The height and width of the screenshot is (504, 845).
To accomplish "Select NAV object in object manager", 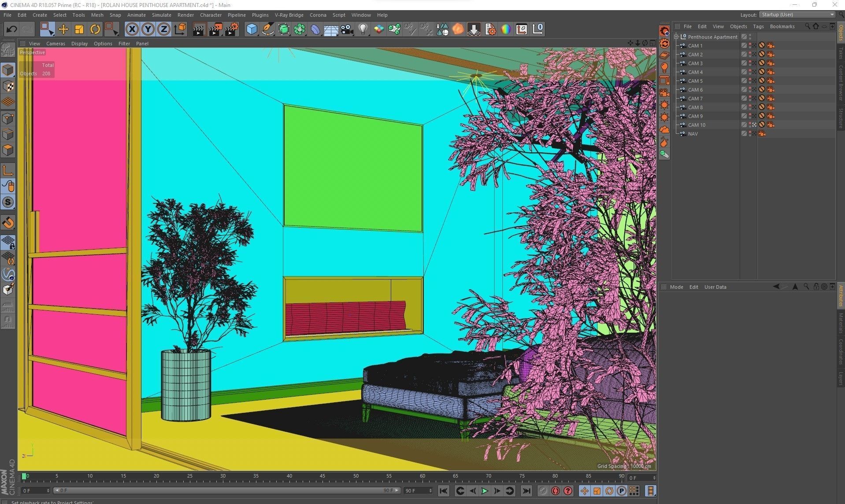I will (x=693, y=134).
